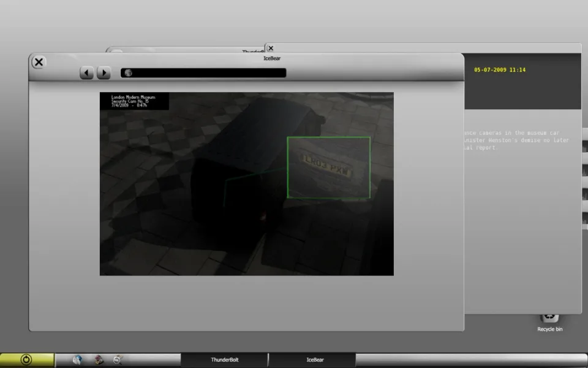The image size is (588, 368).
Task: Click inside the black IceBear address bar
Action: [x=208, y=73]
